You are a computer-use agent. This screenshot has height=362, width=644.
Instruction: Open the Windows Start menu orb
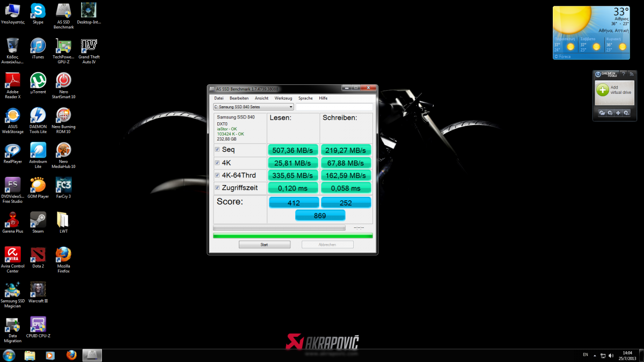coord(9,355)
